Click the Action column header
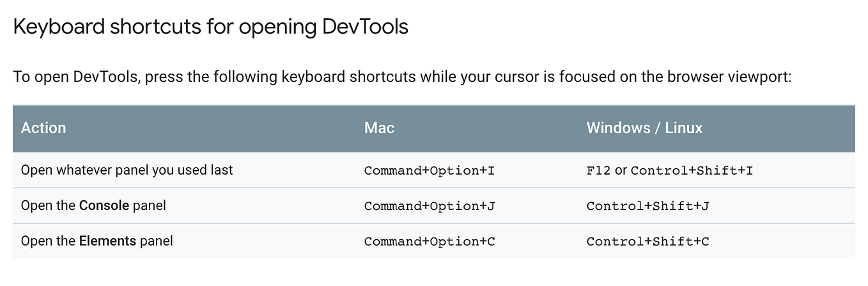Image resolution: width=868 pixels, height=286 pixels. point(43,127)
